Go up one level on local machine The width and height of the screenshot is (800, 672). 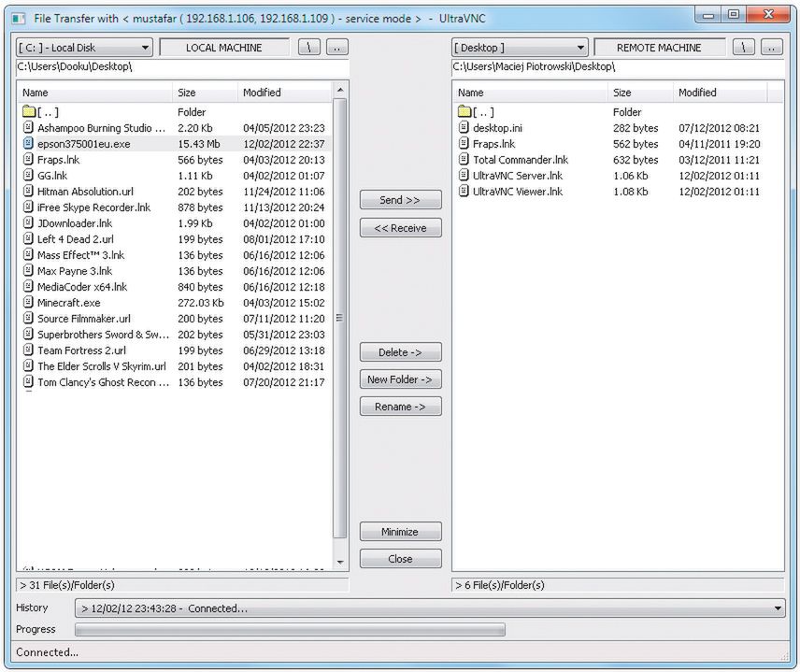(x=336, y=48)
